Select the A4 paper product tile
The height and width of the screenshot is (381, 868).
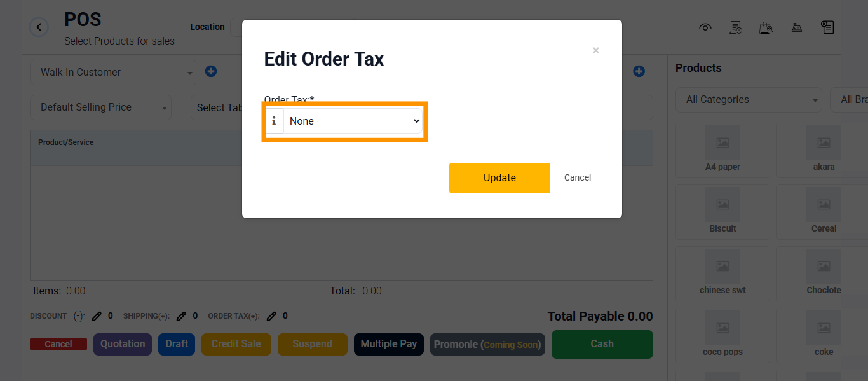tap(722, 149)
